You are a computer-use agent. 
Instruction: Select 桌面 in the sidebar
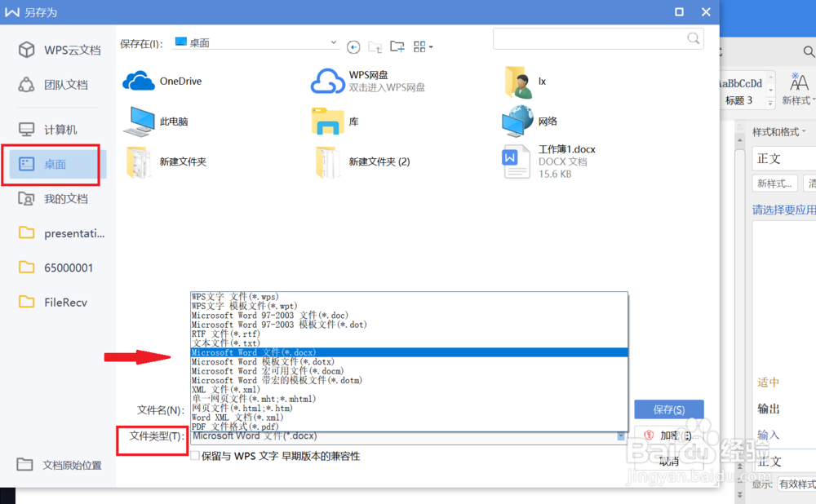pyautogui.click(x=57, y=165)
